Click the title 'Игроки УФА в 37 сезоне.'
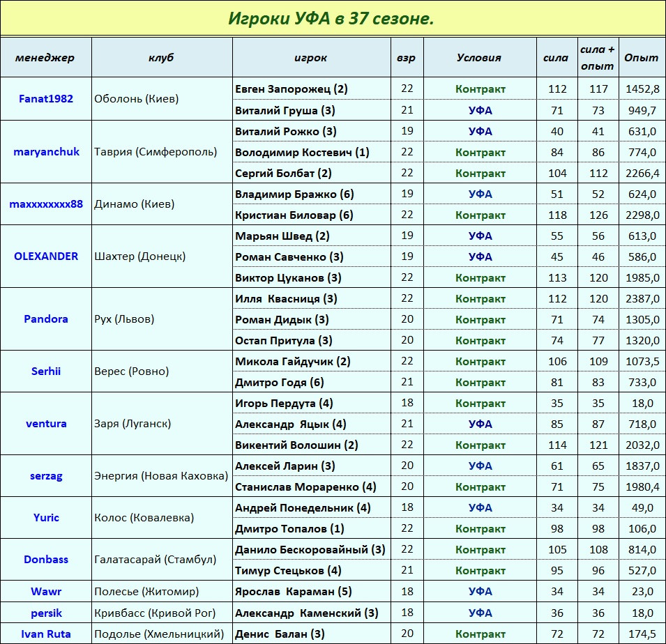The width and height of the screenshot is (666, 644). [x=331, y=19]
